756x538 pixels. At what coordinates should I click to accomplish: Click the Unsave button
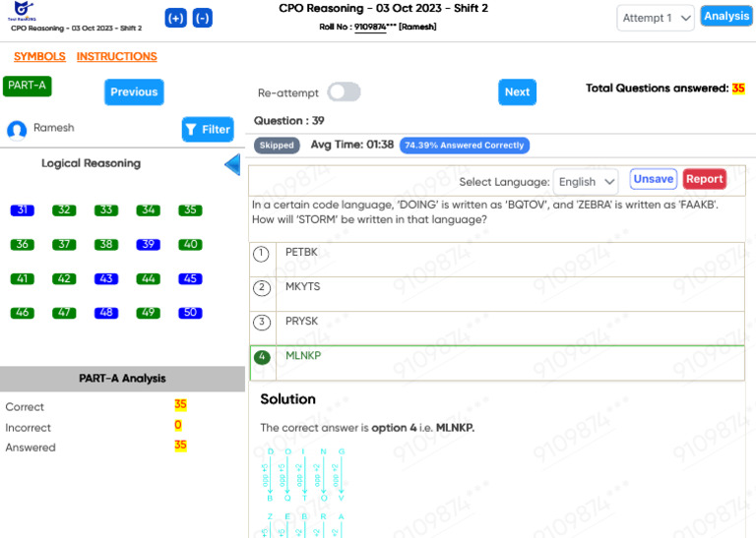(x=654, y=179)
